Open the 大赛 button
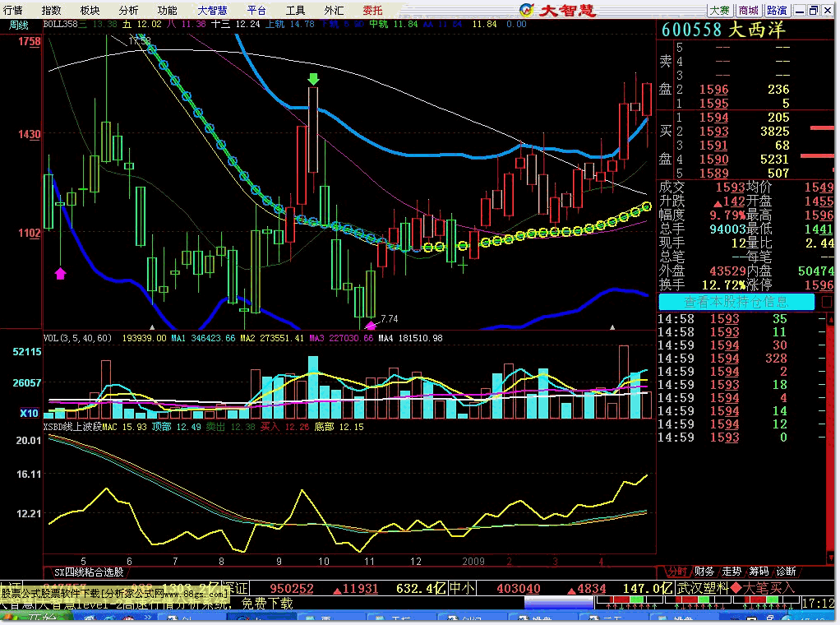The width and height of the screenshot is (840, 625). pyautogui.click(x=719, y=10)
